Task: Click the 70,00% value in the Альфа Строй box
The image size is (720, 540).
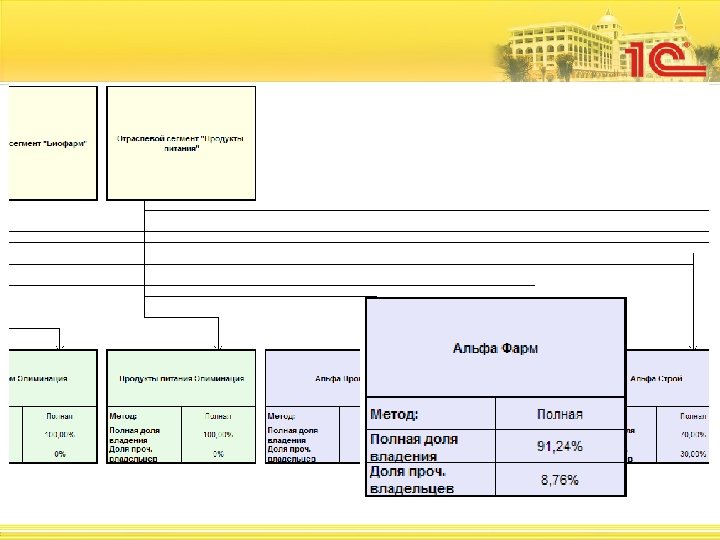Action: 693,434
